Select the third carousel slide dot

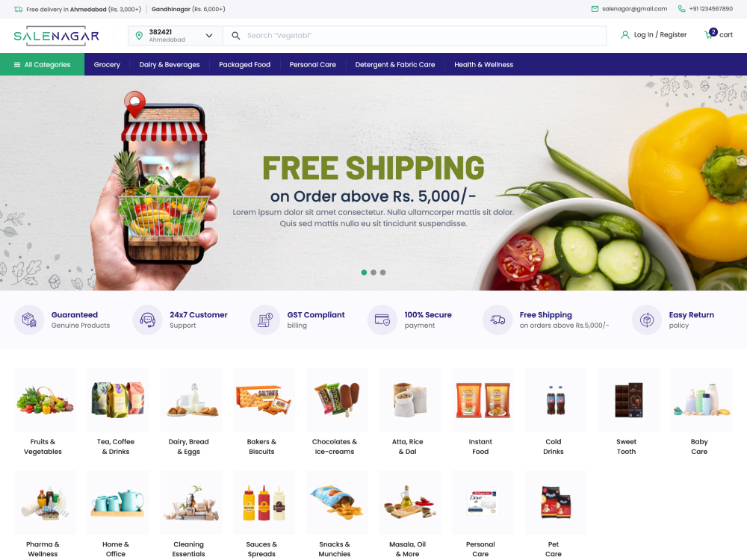(x=383, y=273)
